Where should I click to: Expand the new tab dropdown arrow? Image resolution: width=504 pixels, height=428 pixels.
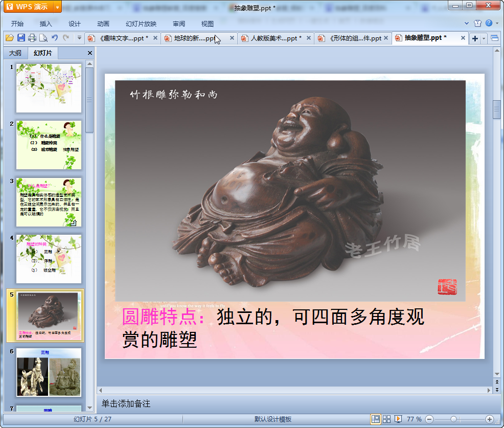tap(484, 38)
